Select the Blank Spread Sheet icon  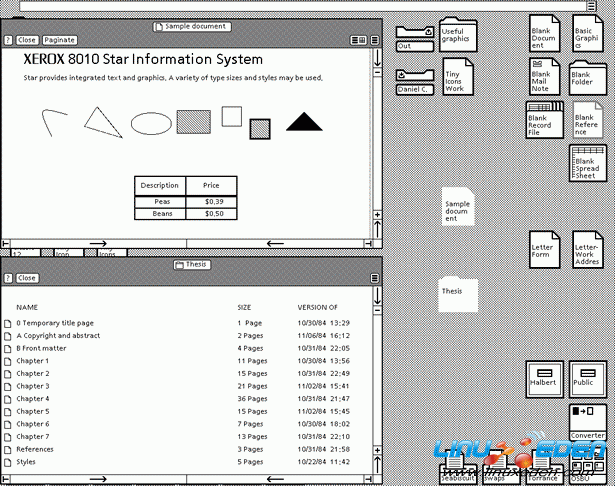pos(588,163)
